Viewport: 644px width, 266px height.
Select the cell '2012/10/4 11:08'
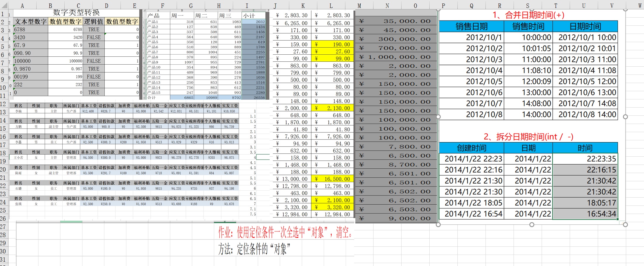[585, 70]
